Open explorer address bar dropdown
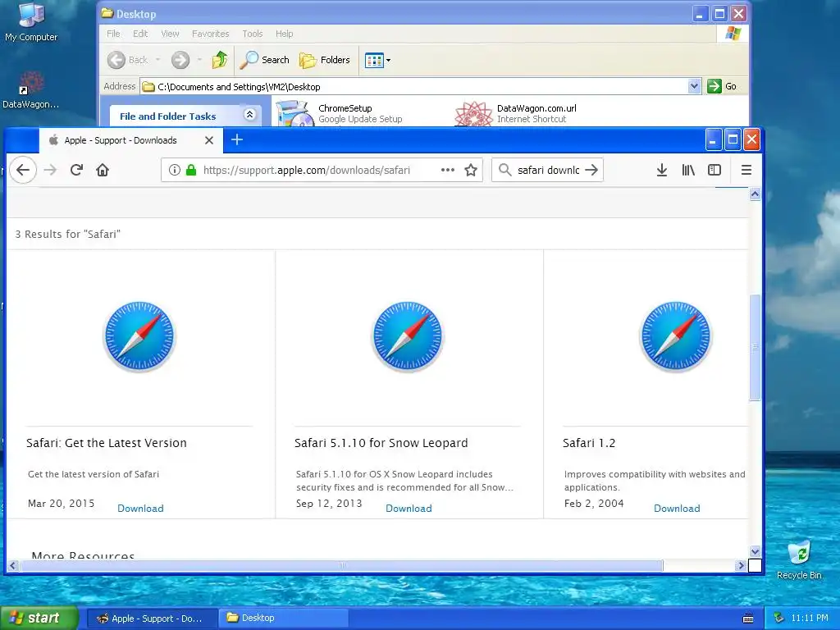 point(694,86)
